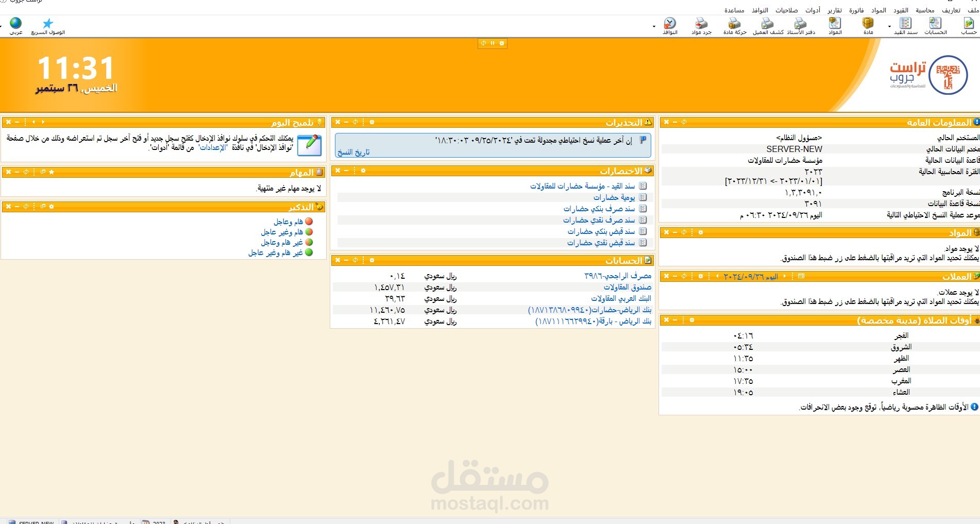Open the مساعدة menu
Screen dimensions: 980x524
(734, 10)
